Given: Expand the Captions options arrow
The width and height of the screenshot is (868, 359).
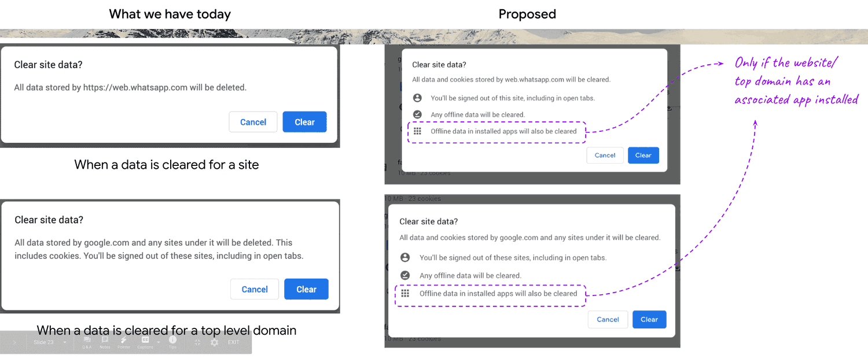Looking at the screenshot, I should coord(158,342).
